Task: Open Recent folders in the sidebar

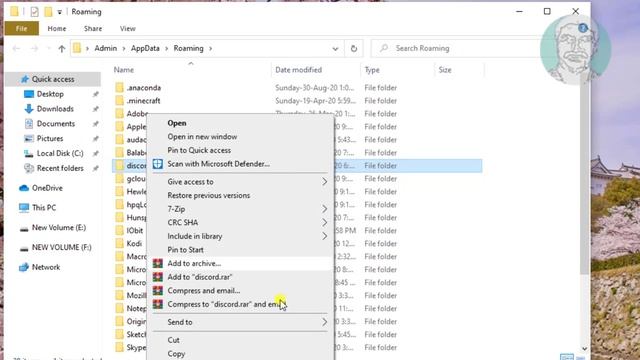Action: [x=60, y=168]
